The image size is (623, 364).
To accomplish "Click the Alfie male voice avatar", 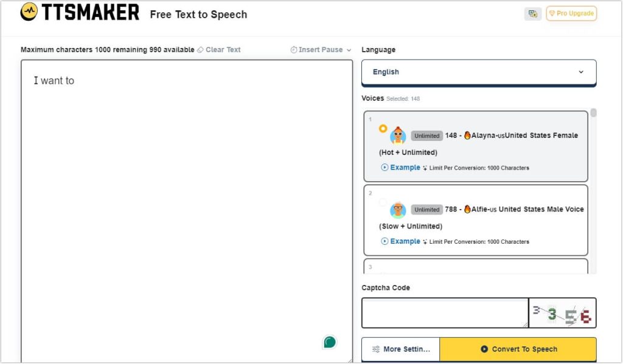I will point(398,210).
